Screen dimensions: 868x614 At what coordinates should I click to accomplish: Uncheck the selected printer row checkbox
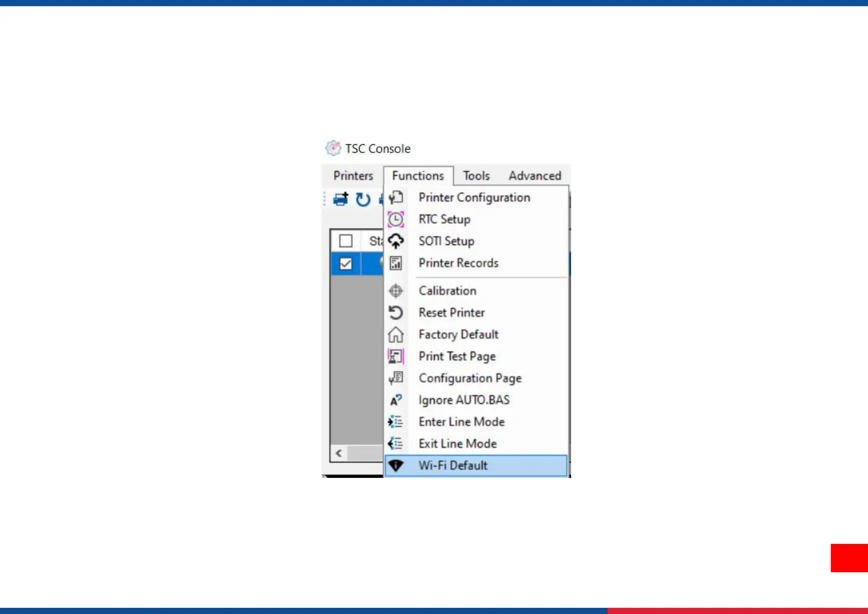pos(346,264)
